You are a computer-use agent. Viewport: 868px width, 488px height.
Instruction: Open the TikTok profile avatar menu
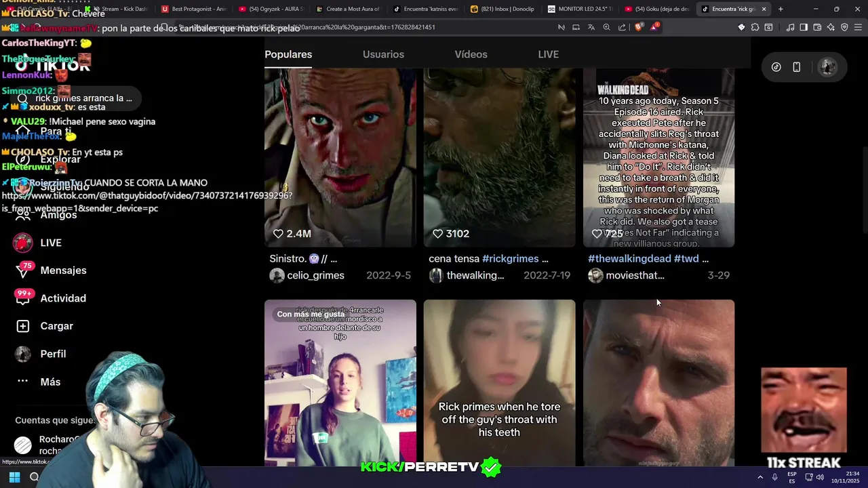click(827, 67)
